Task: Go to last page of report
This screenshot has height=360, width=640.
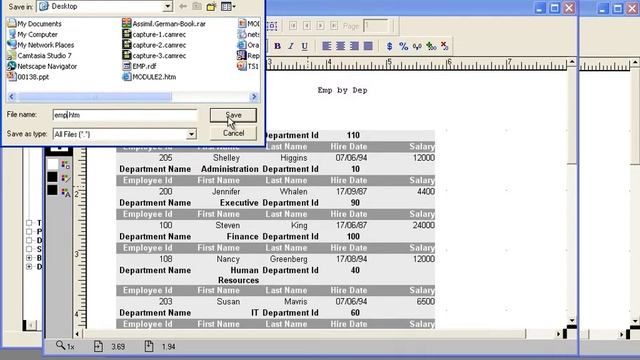Action: coord(334,26)
